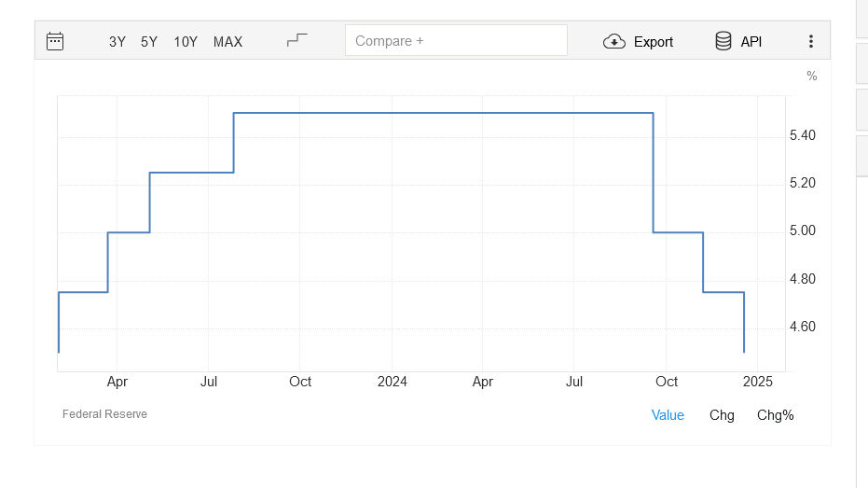Switch to the Chg% tab
This screenshot has height=488, width=868.
coord(775,415)
